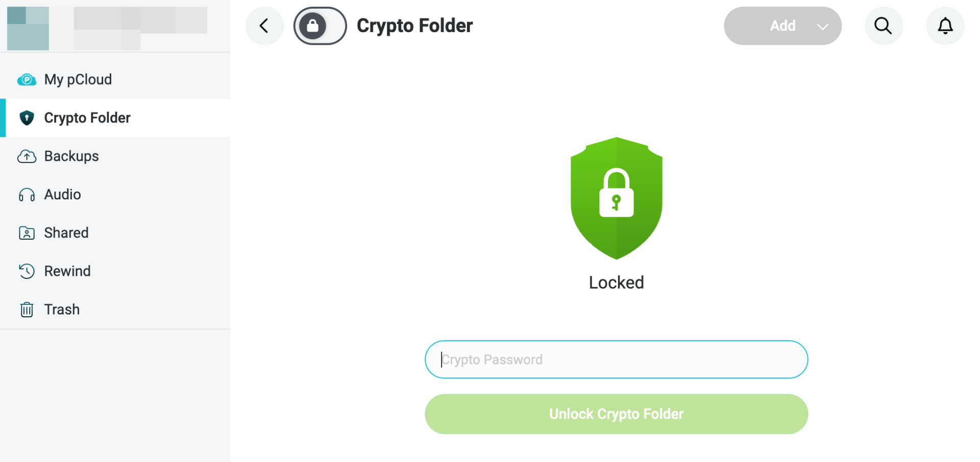Screen dimensions: 980x462
Task: Go to Backups section
Action: tap(71, 156)
